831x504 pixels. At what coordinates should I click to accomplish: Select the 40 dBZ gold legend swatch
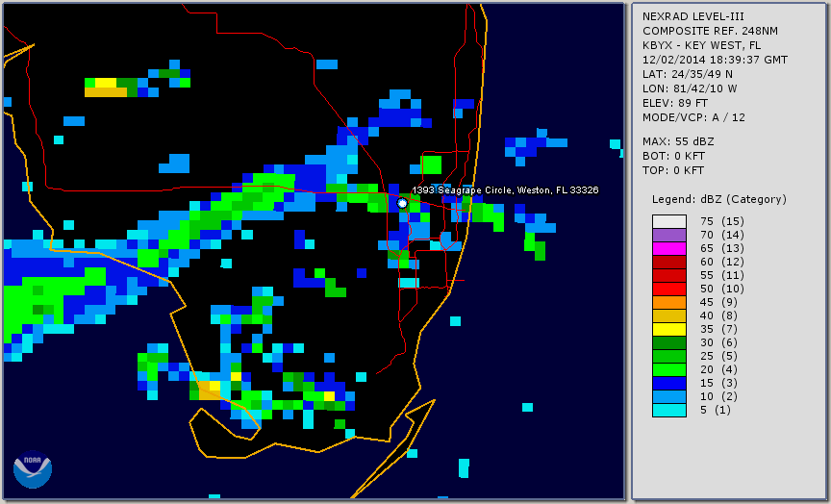[669, 315]
